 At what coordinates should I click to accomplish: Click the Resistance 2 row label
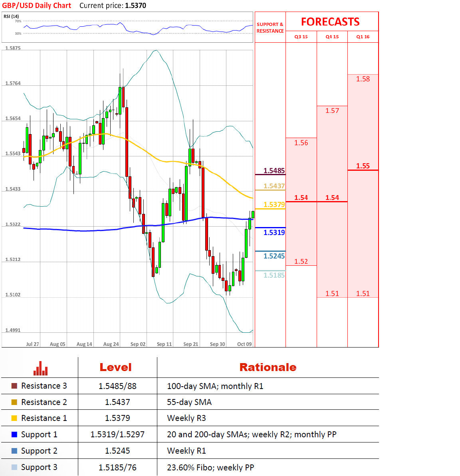44,402
